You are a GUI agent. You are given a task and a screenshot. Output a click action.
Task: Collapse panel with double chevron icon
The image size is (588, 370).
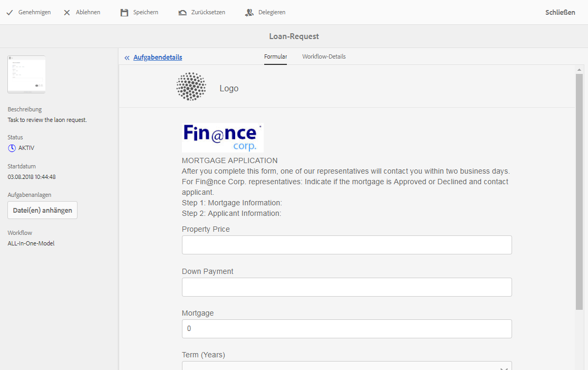[127, 58]
